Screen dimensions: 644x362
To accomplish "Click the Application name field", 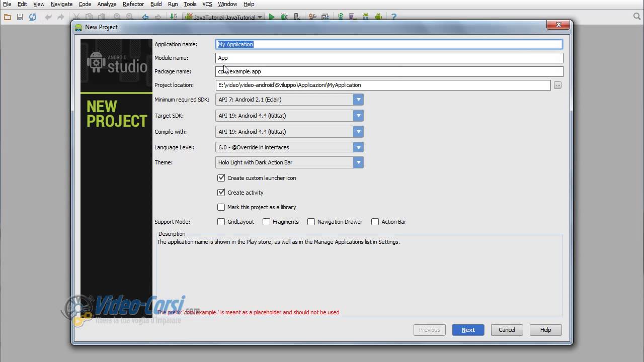I will 389,44.
